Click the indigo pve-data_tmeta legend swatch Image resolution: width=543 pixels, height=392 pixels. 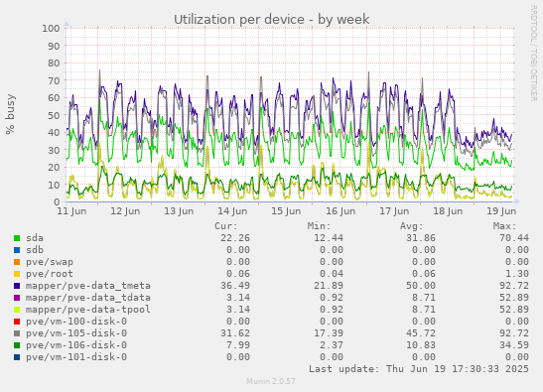17,286
